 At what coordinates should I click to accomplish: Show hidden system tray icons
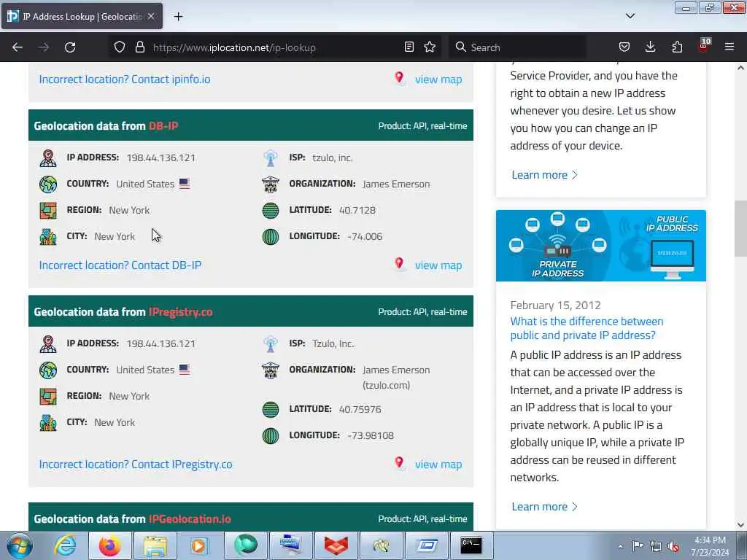coord(620,546)
